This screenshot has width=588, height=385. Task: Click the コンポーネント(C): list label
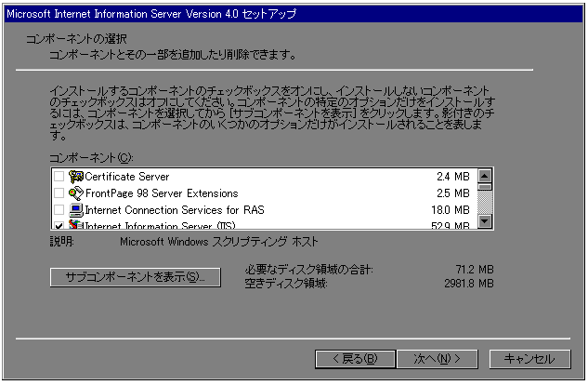tap(91, 157)
